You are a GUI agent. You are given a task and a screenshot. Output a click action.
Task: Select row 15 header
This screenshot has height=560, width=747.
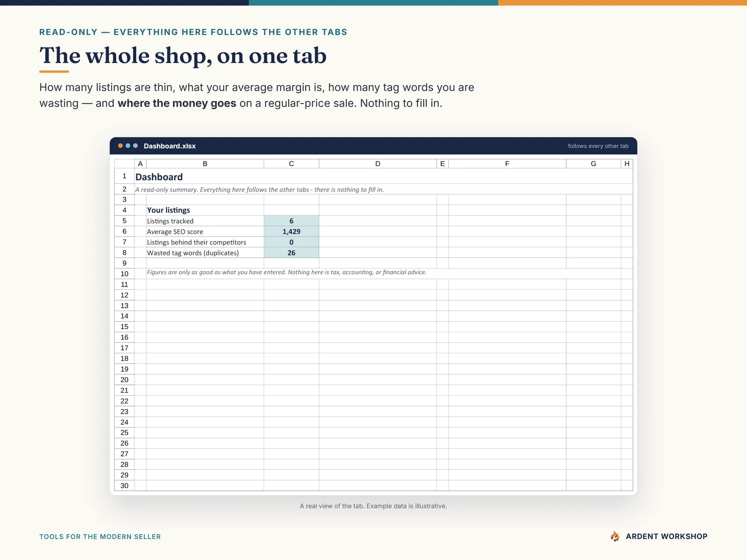pos(124,327)
